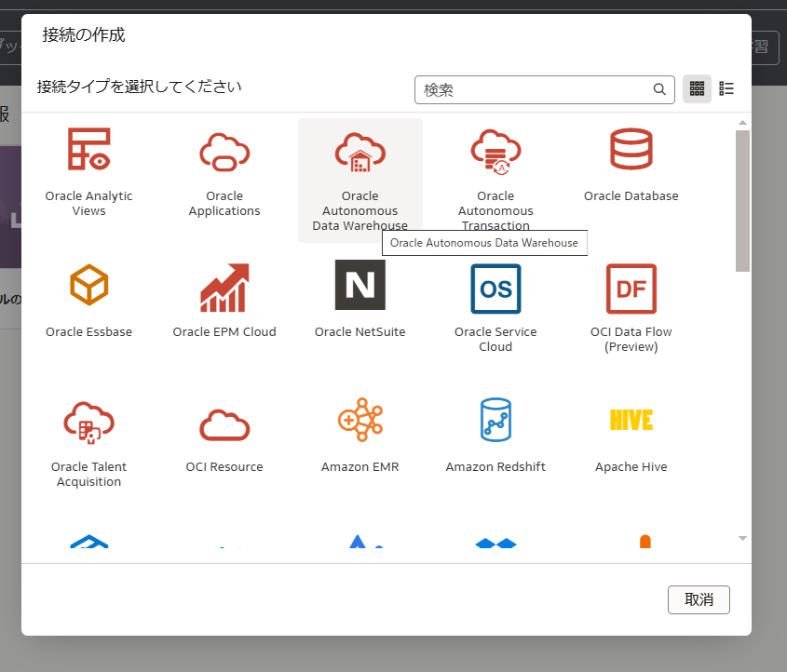Focus the 検索 search field

coord(545,89)
